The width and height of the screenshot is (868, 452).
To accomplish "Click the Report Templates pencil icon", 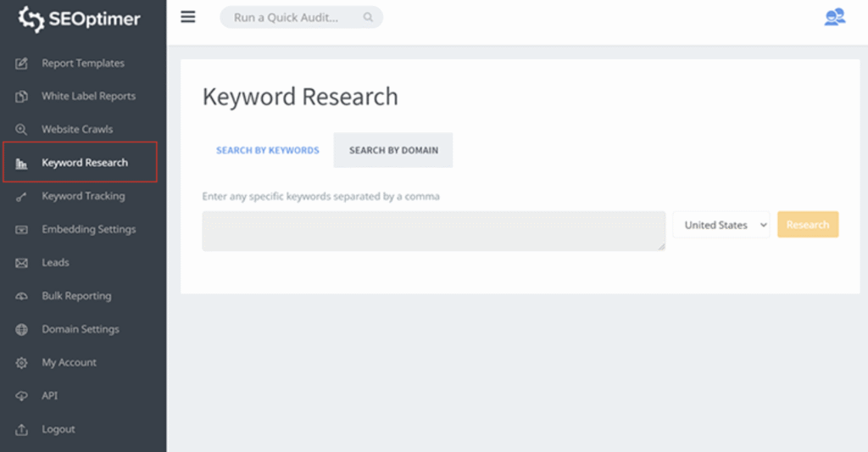I will pos(21,63).
